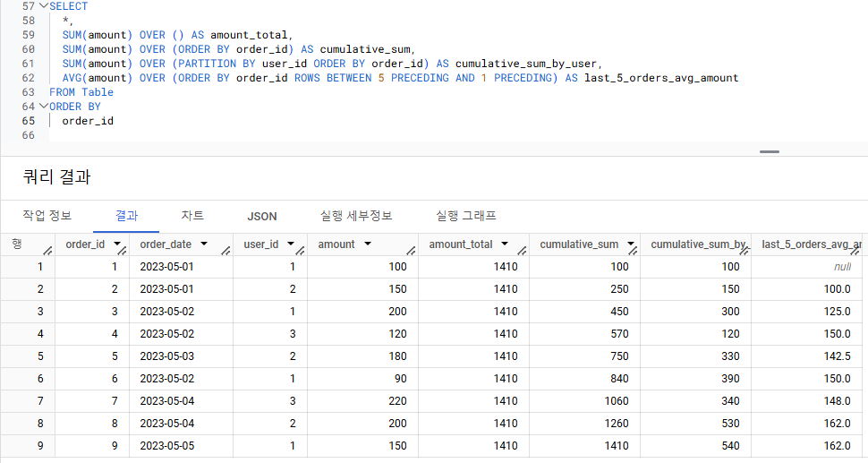Open order_date column sort dropdown
Image resolution: width=868 pixels, height=463 pixels.
pos(204,244)
